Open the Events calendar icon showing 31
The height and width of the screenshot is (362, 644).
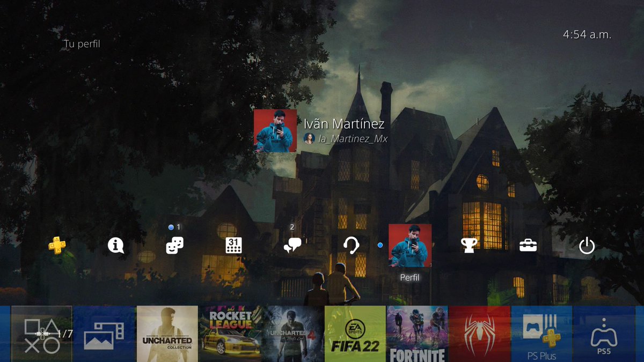pos(233,246)
